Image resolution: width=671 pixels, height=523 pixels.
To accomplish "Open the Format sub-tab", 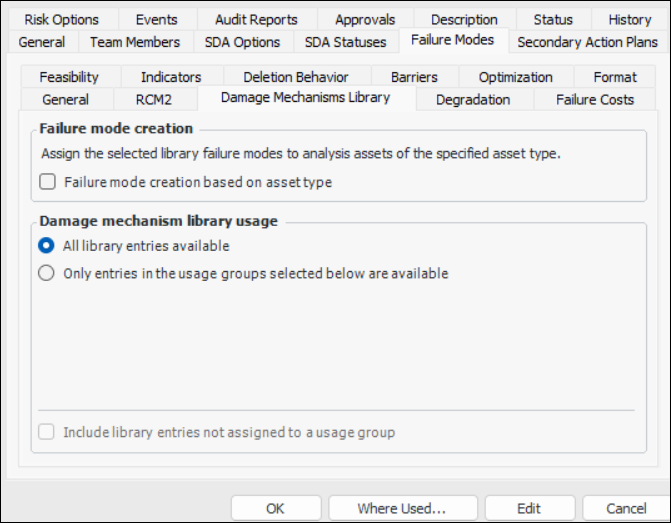I will (x=615, y=77).
